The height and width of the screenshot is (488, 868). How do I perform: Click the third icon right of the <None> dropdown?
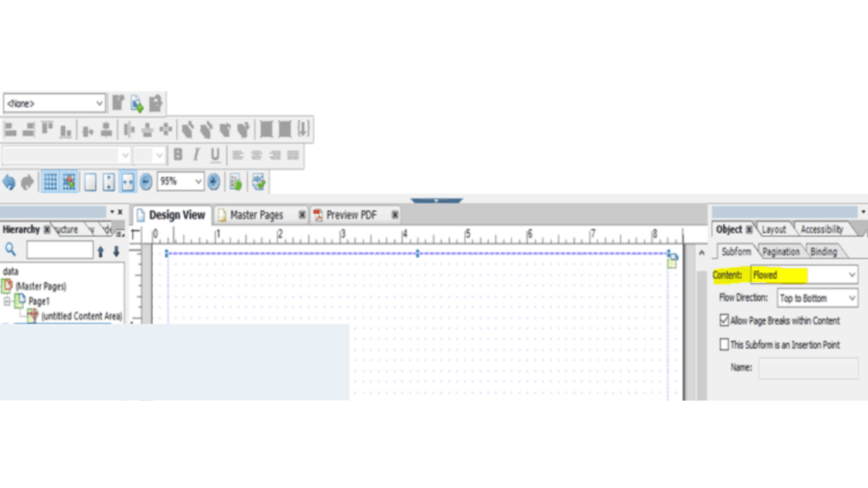(x=156, y=103)
